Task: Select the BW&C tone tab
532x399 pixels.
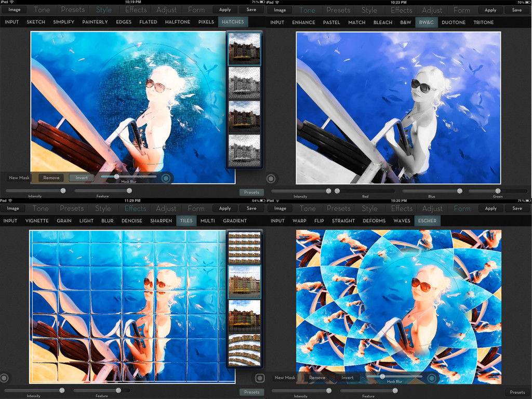Action: point(426,22)
